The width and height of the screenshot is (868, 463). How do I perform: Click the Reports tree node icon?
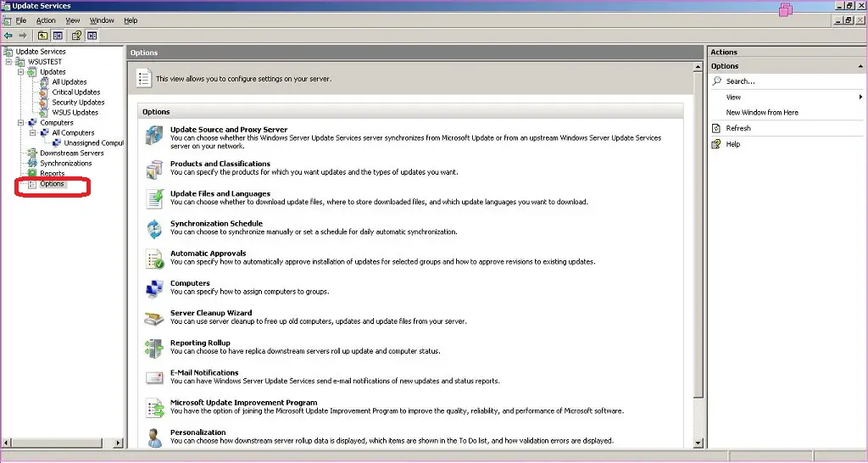[x=32, y=173]
